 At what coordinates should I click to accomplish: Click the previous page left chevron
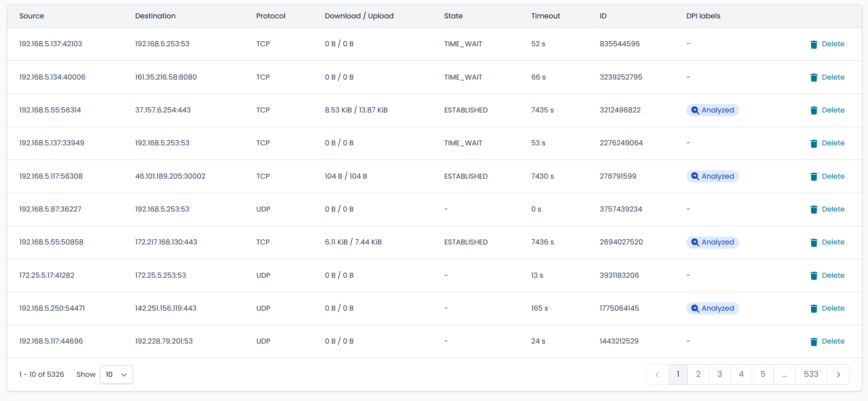(x=657, y=375)
